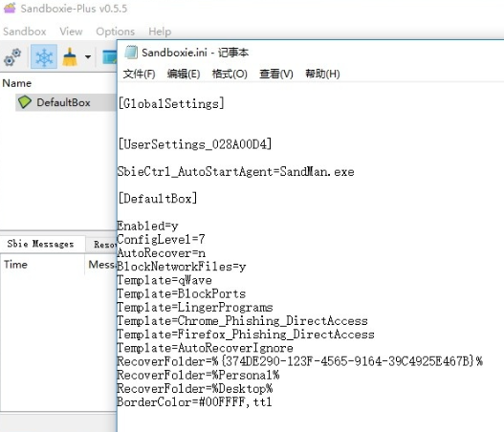Open the settings gears toolbar icon
This screenshot has height=432, width=504.
point(12,57)
